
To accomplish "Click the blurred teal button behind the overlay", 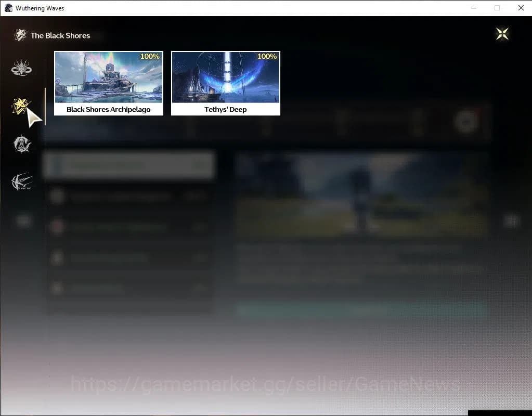I will (361, 310).
